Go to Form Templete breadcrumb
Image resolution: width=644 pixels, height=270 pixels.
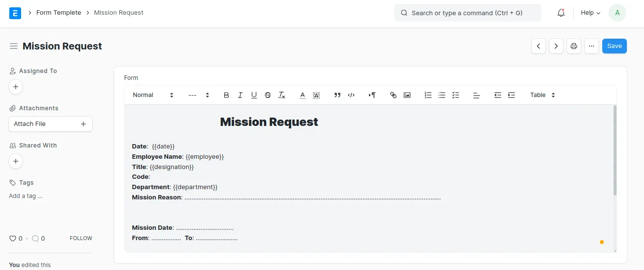point(59,13)
